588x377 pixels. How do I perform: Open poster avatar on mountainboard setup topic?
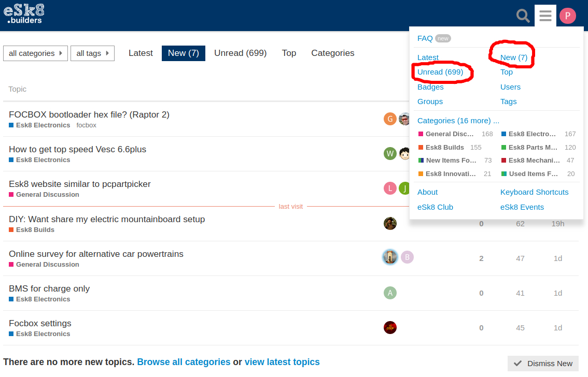(390, 224)
